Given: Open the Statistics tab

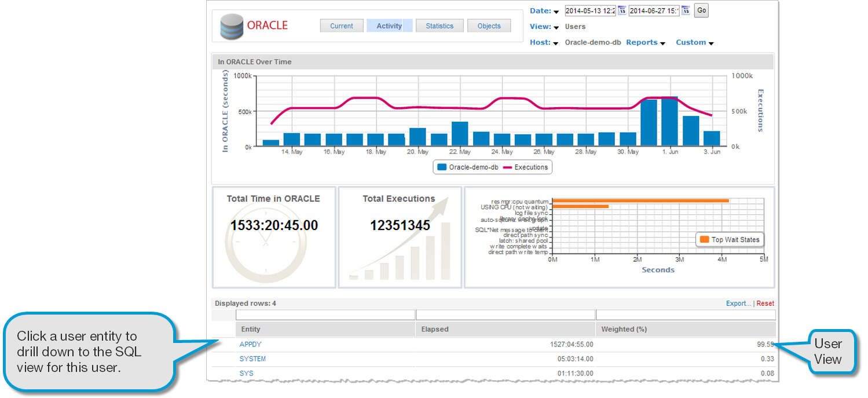Looking at the screenshot, I should (x=440, y=25).
